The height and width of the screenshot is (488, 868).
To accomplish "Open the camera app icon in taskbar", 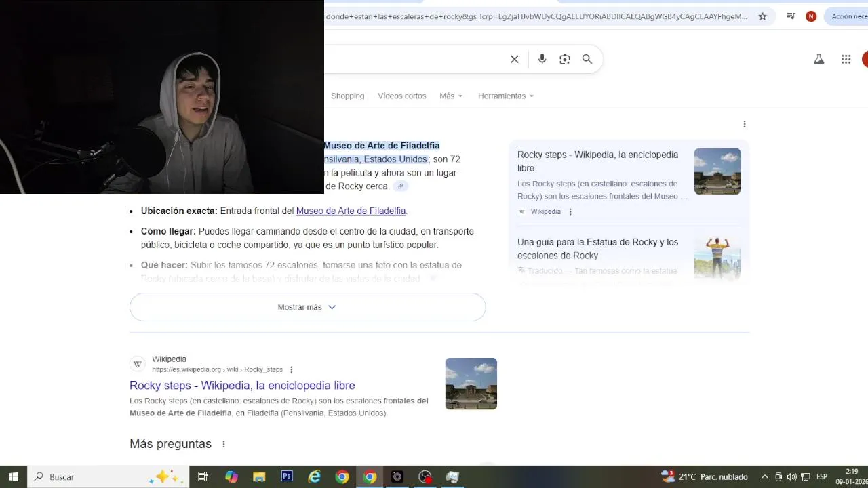I will (x=397, y=477).
